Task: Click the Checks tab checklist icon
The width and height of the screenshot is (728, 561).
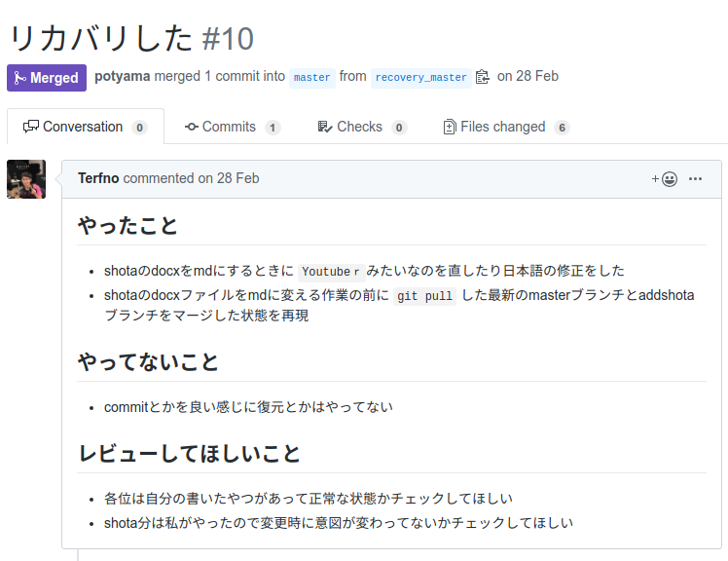Action: tap(324, 127)
